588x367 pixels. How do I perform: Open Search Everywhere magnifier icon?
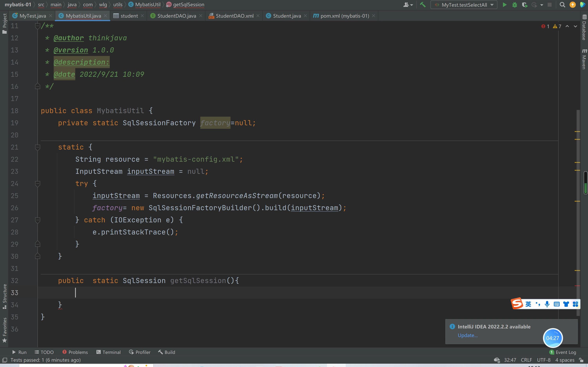562,5
